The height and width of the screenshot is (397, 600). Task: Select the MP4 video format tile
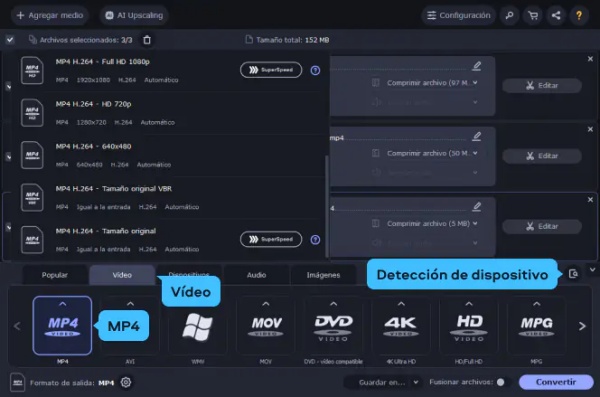[62, 325]
